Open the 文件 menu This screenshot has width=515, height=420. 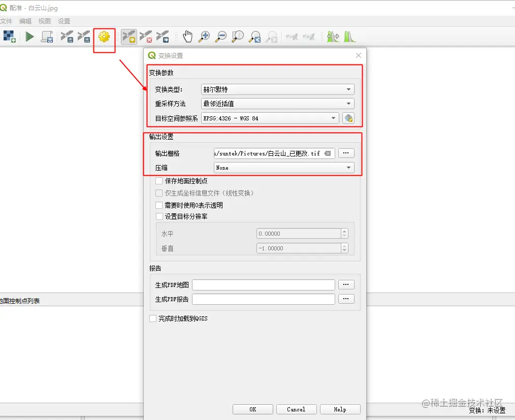click(x=6, y=21)
